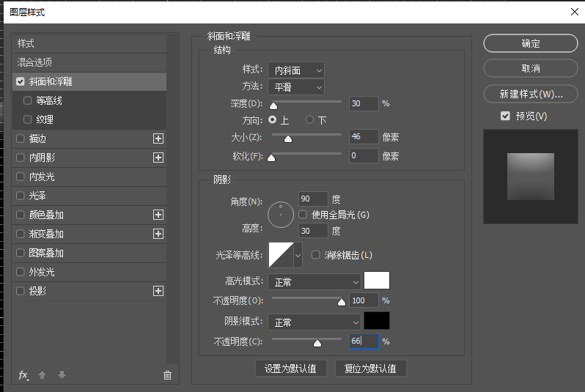Adjust highlight 不透明度(O) slider handle

click(x=342, y=302)
